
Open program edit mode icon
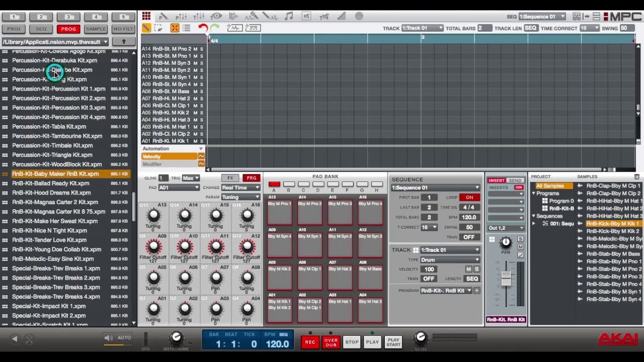pyautogui.click(x=164, y=17)
